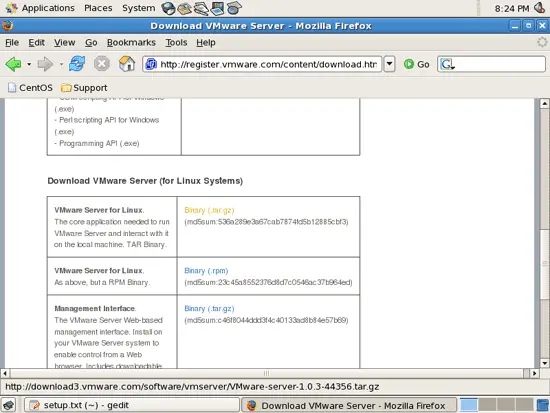Switch to the setup.txt gedit window
550x413 pixels.
tap(132, 405)
